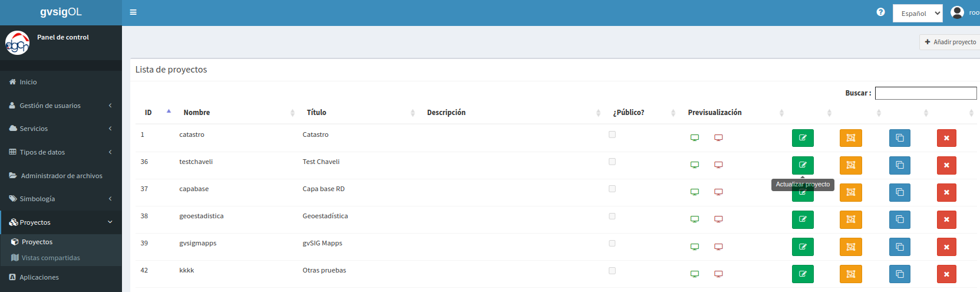Image resolution: width=980 pixels, height=292 pixels.
Task: Click the orange extent button for testchaveli
Action: point(851,165)
